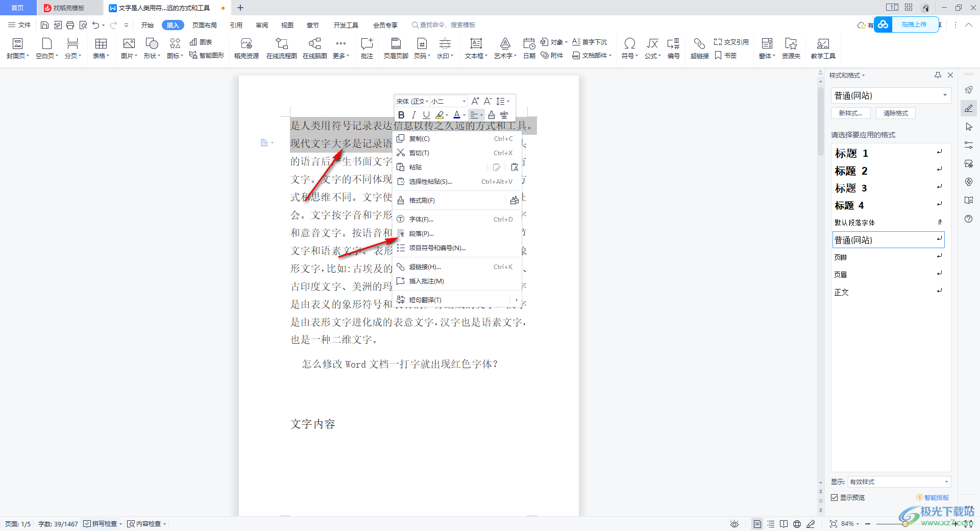Click the WordArt 艺术字 icon

click(505, 48)
